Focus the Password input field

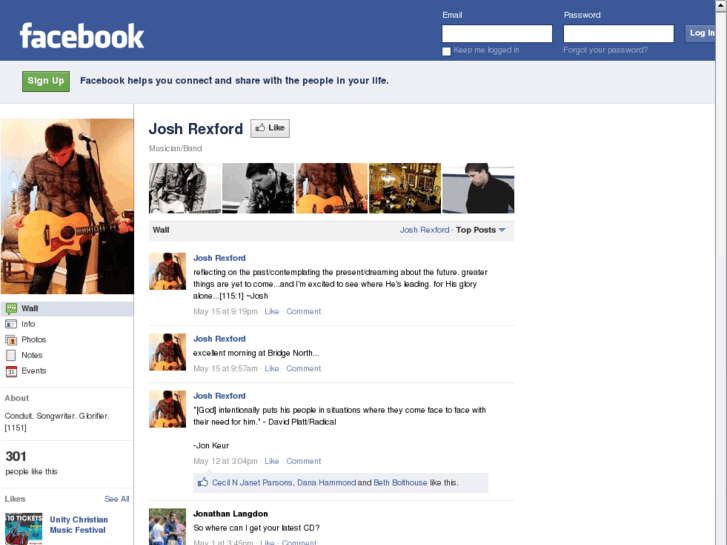619,33
